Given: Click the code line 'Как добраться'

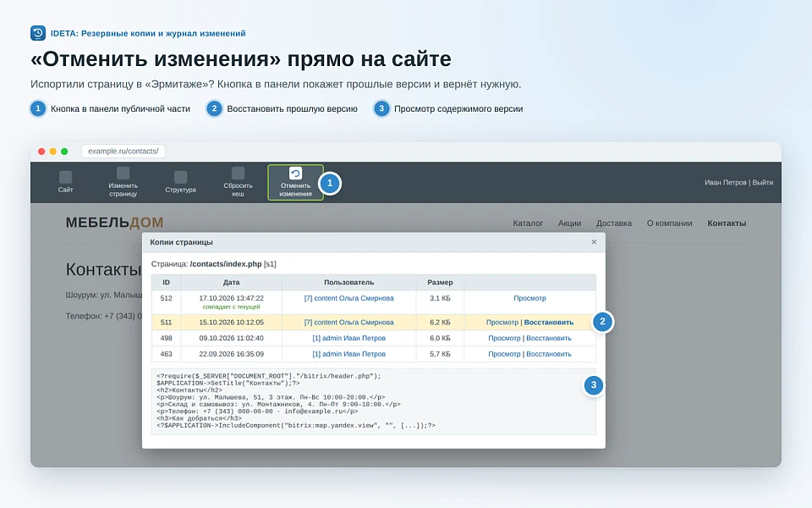Looking at the screenshot, I should coord(199,418).
